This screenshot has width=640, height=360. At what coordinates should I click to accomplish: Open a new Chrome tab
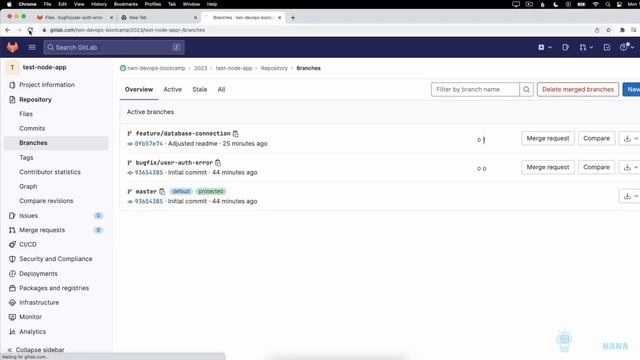coord(293,18)
